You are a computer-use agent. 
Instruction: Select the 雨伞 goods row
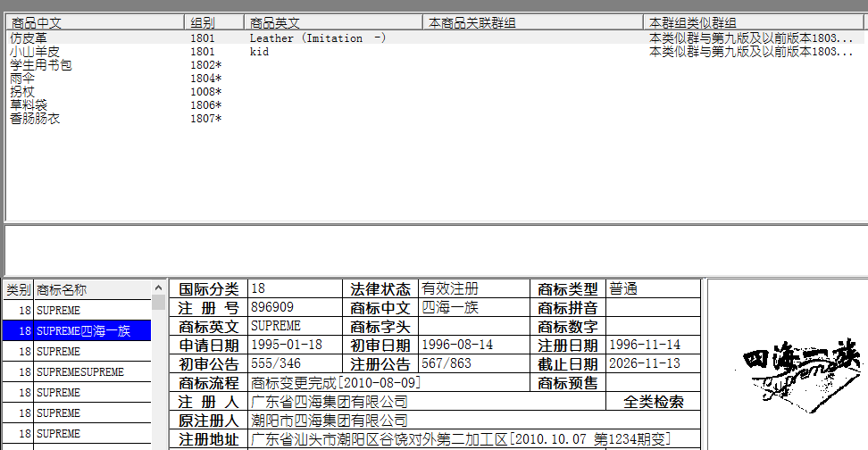[435, 78]
